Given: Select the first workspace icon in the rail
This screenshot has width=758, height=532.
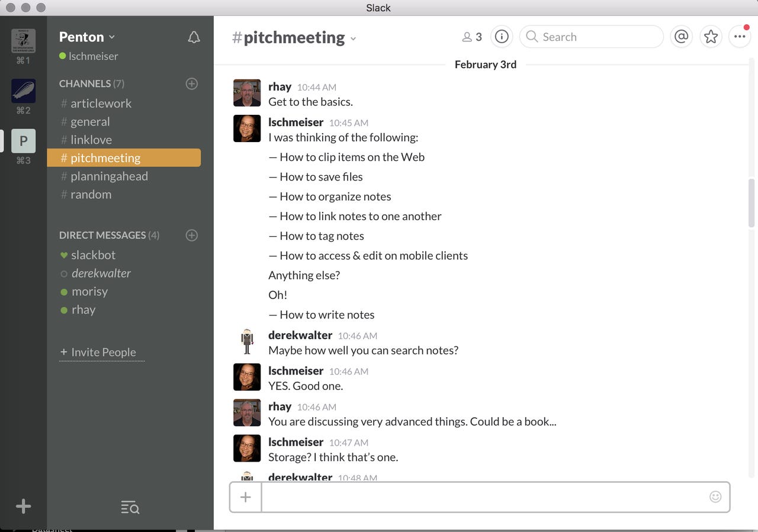Looking at the screenshot, I should pyautogui.click(x=23, y=43).
